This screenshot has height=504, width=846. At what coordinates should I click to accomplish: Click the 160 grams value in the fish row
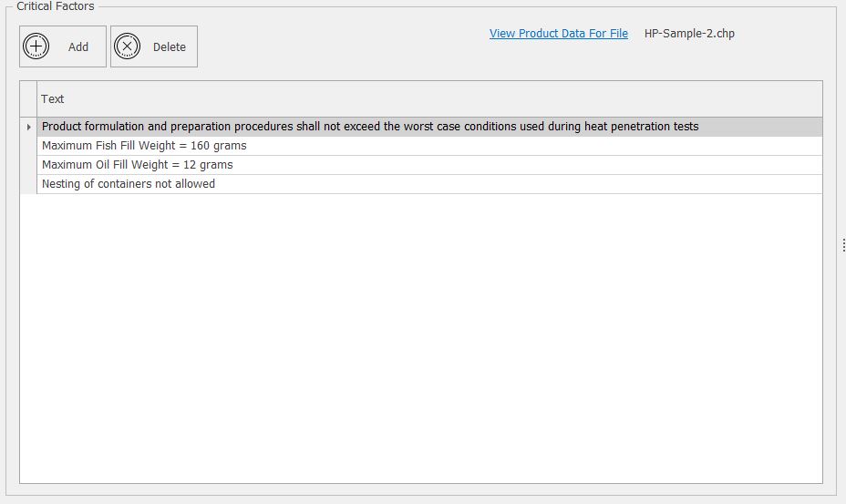pyautogui.click(x=219, y=146)
